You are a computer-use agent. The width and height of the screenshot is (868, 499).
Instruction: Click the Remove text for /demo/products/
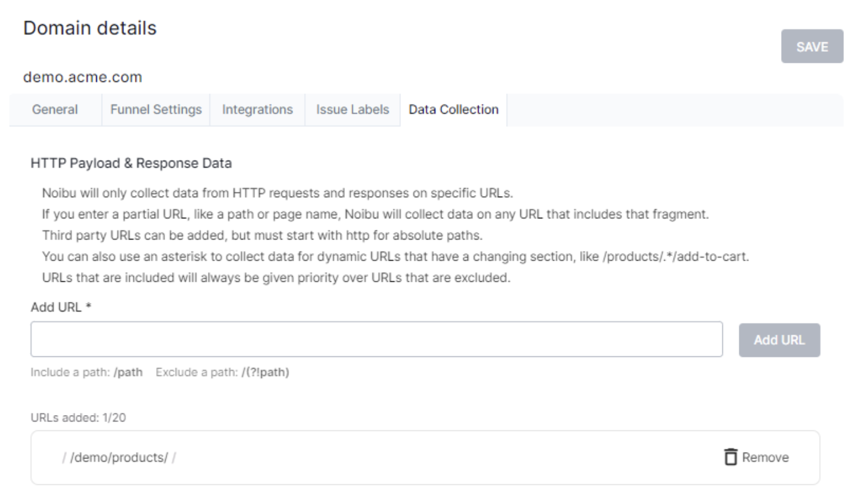pos(765,457)
